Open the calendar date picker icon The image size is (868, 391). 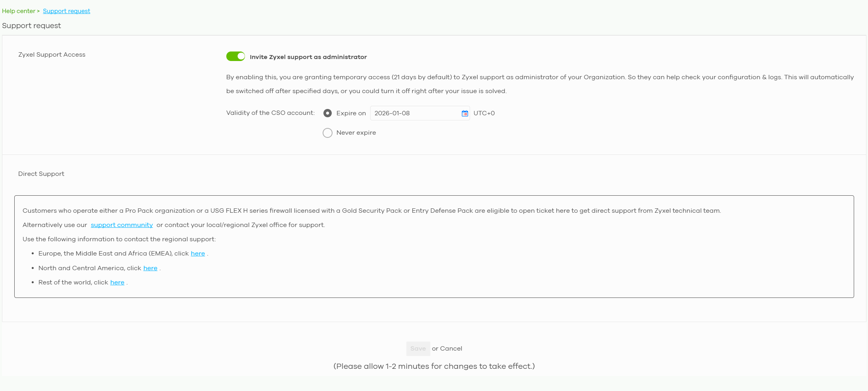point(465,113)
